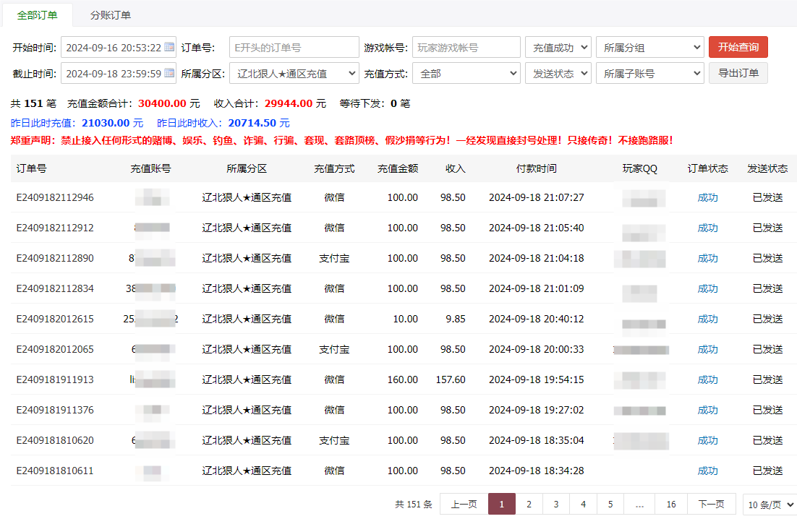Viewport: 797px width, 532px height.
Task: Click payment time 2024-09-18 21:07:27
Action: [536, 197]
